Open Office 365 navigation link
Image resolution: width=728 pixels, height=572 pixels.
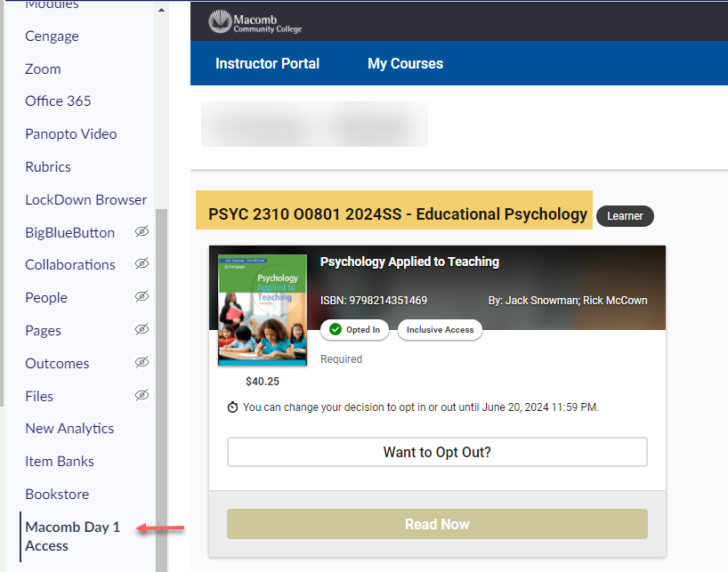point(58,101)
